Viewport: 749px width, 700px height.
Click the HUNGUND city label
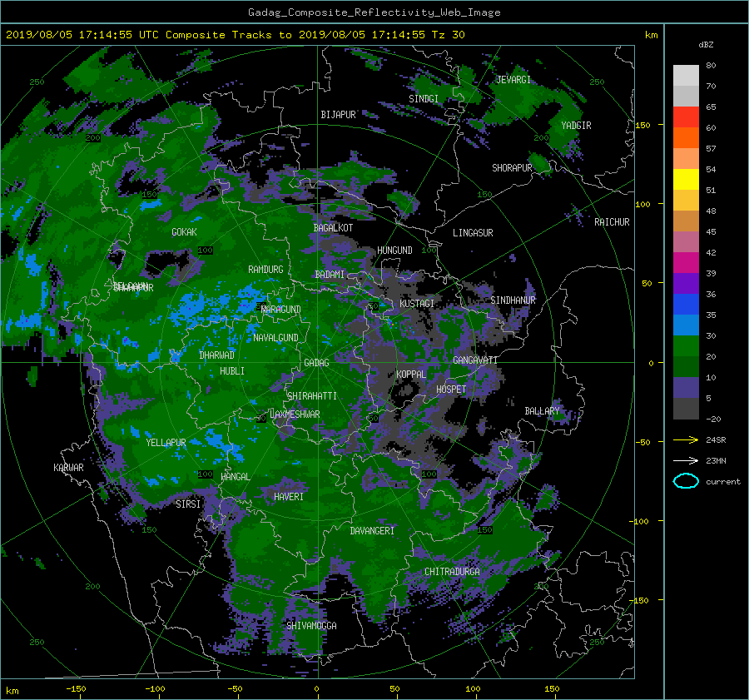(394, 250)
